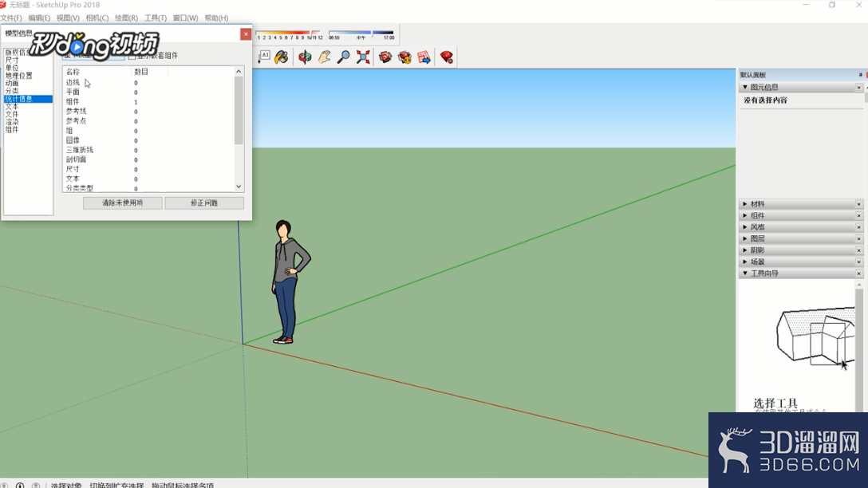Expand the 组件 tray panel
868x488 pixels.
[745, 216]
